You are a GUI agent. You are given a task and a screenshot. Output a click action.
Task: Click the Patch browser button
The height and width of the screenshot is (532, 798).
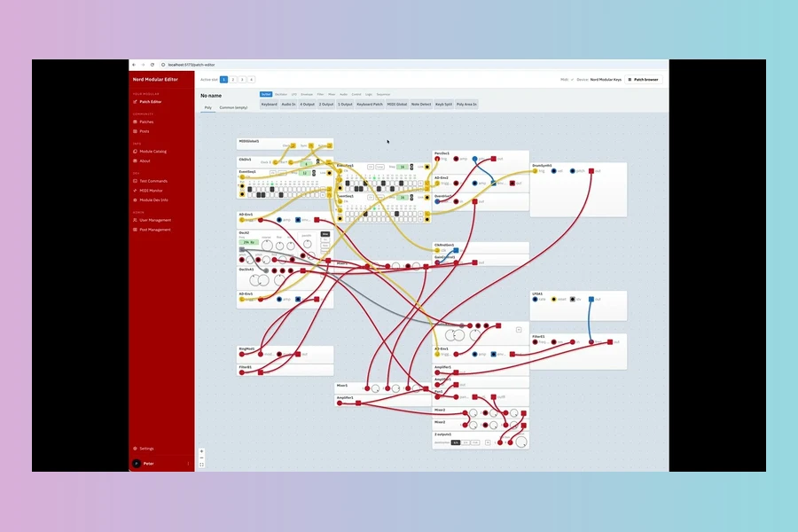click(643, 80)
